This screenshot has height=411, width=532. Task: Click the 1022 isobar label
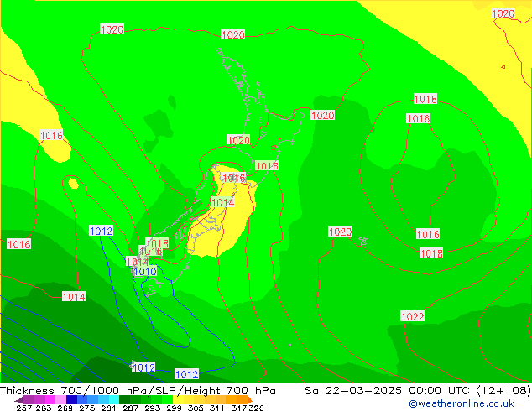(412, 316)
